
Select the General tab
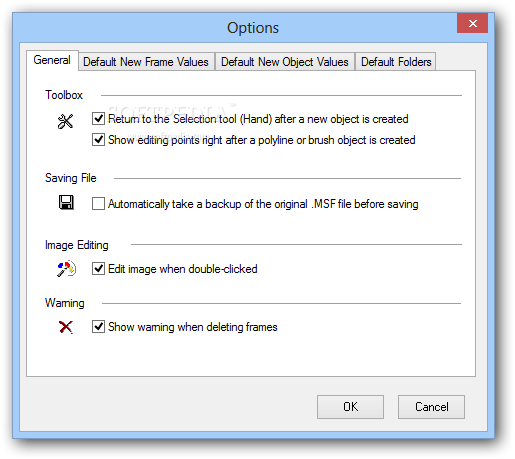[x=52, y=60]
